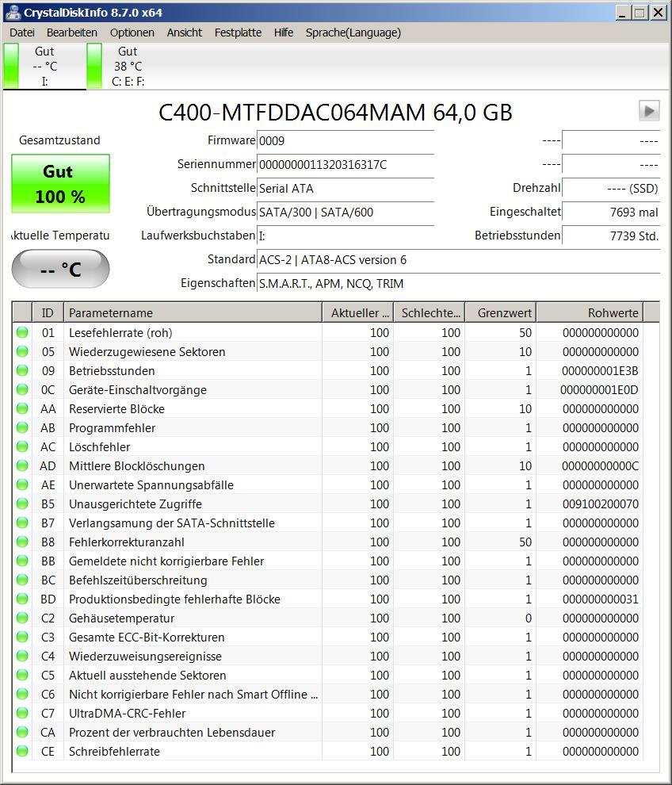Image resolution: width=672 pixels, height=785 pixels.
Task: Click status dot beside Betriebsstunden attribute row
Action: click(22, 370)
